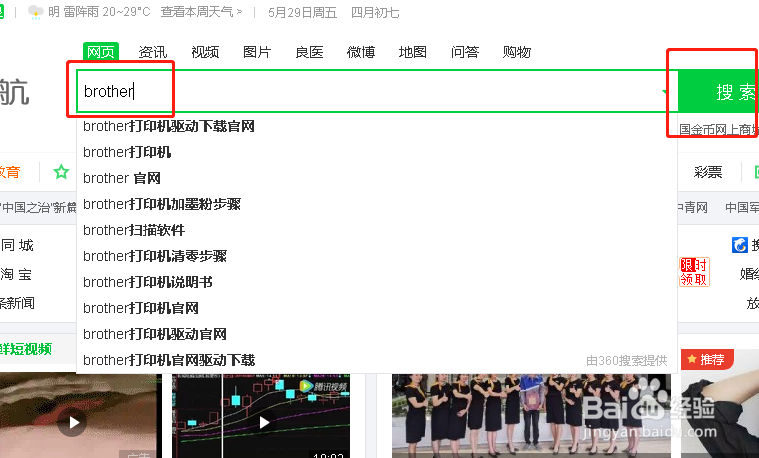Click the weather icon next to the forecast
This screenshot has height=458, width=759.
pyautogui.click(x=35, y=12)
